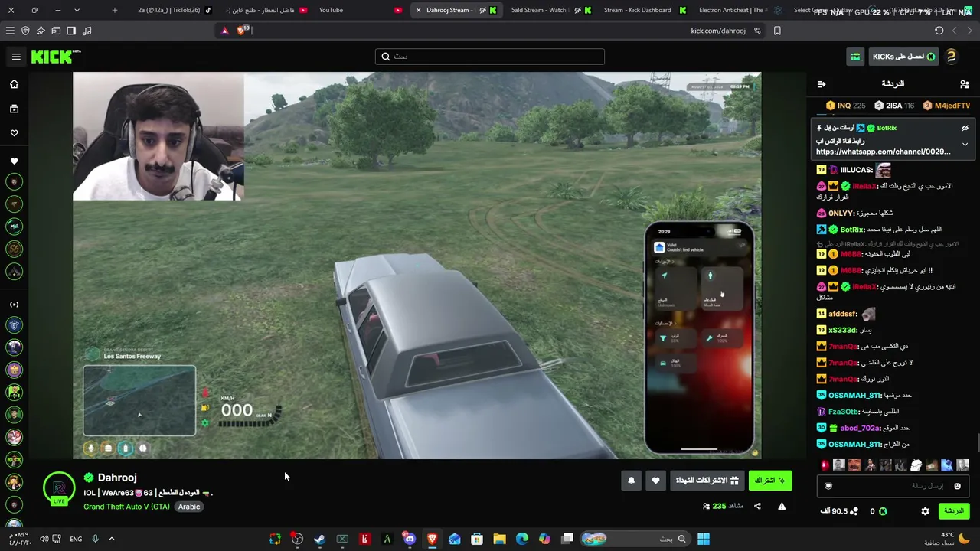Image resolution: width=980 pixels, height=551 pixels.
Task: Open the chat identity badge icon in the message box
Action: pos(828,486)
